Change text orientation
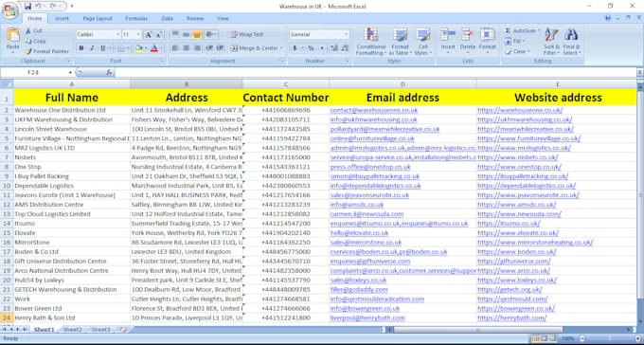 tap(210, 34)
